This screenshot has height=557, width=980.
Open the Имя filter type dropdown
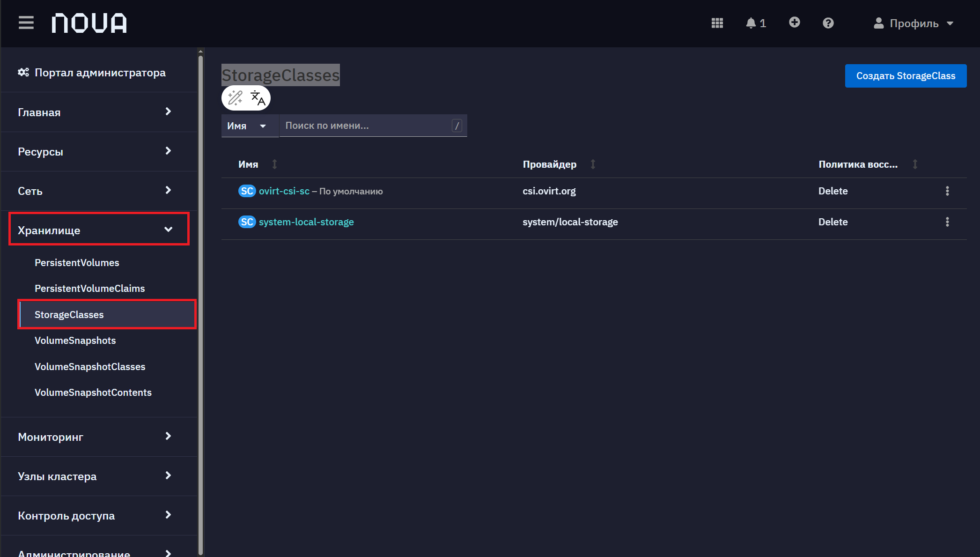pos(250,126)
